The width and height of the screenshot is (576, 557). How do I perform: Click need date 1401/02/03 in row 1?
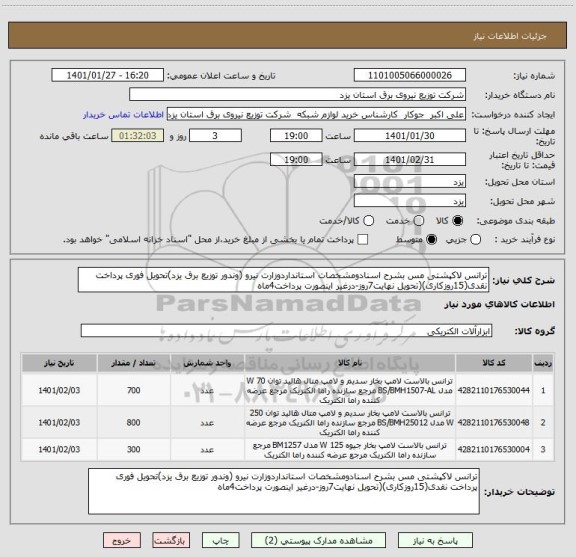59,390
